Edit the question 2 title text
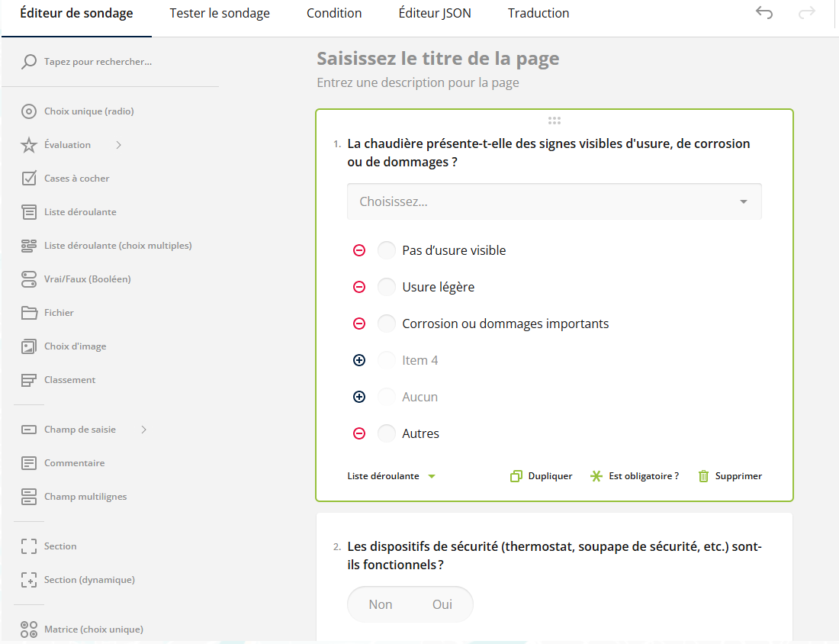 pos(555,555)
